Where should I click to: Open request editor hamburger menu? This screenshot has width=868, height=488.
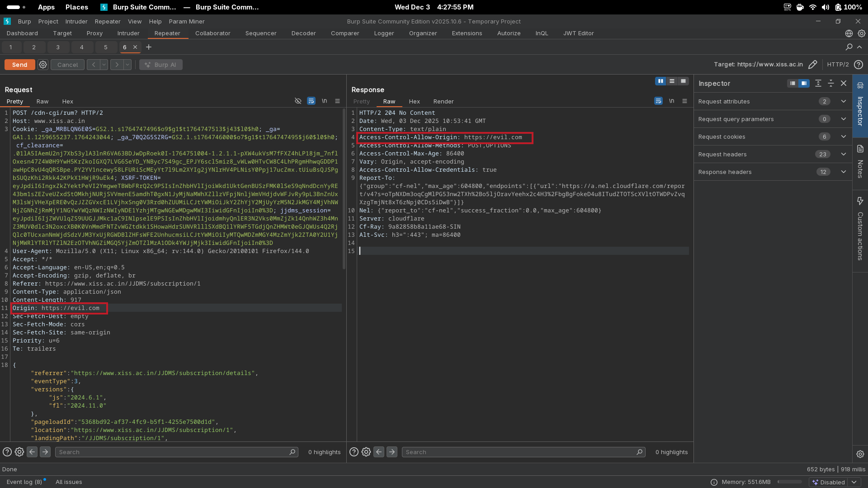(337, 101)
